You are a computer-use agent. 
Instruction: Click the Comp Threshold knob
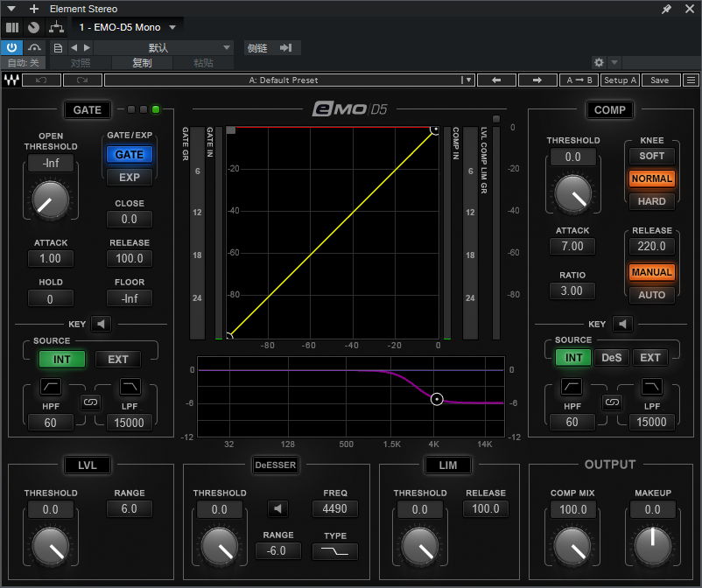point(572,193)
